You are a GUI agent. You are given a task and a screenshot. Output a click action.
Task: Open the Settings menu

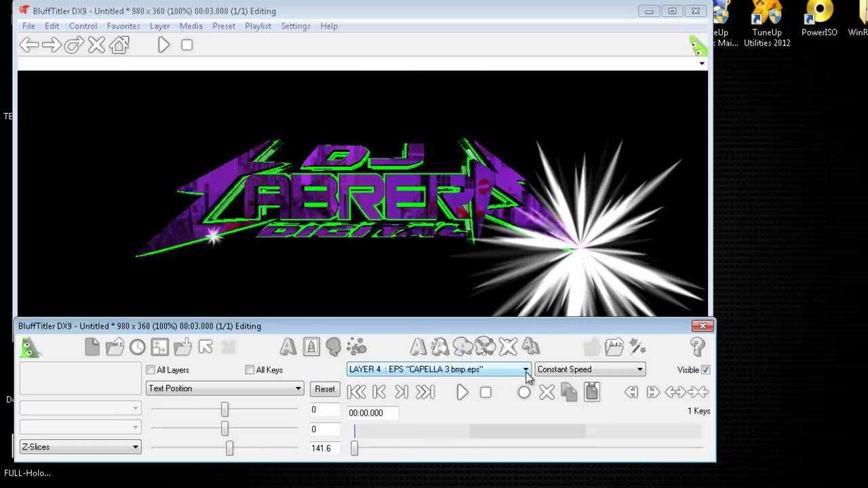[296, 26]
